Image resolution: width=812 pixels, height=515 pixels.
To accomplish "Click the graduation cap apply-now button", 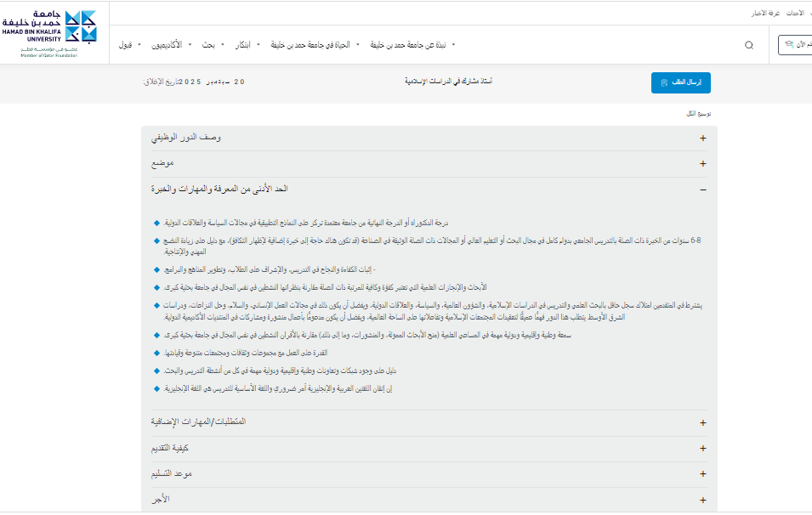I will pos(796,44).
